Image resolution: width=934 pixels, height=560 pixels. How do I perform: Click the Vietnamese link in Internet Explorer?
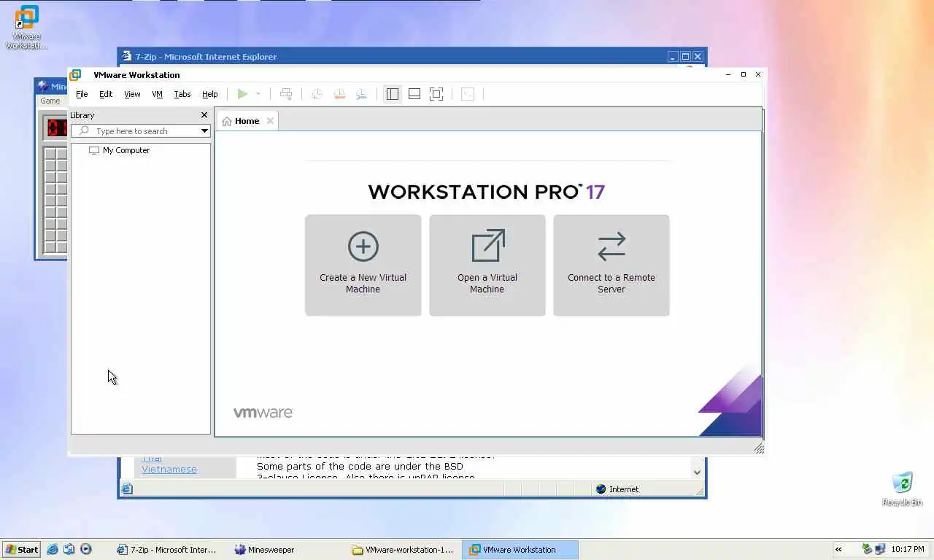pos(169,470)
